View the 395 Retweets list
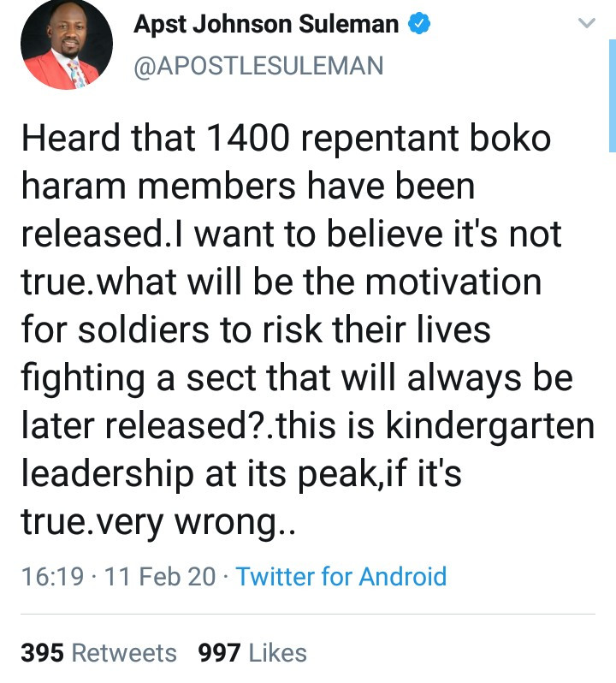The width and height of the screenshot is (616, 683). [98, 653]
